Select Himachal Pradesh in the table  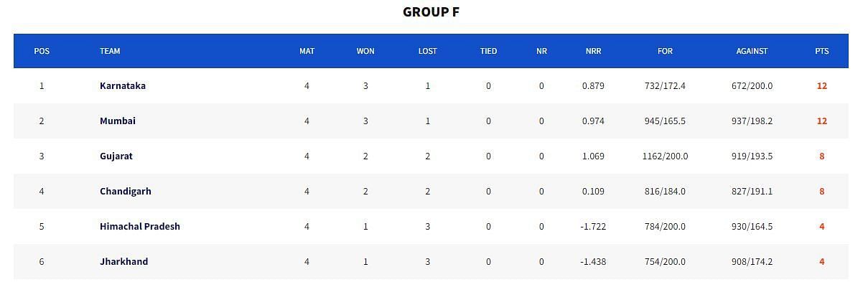coord(140,226)
